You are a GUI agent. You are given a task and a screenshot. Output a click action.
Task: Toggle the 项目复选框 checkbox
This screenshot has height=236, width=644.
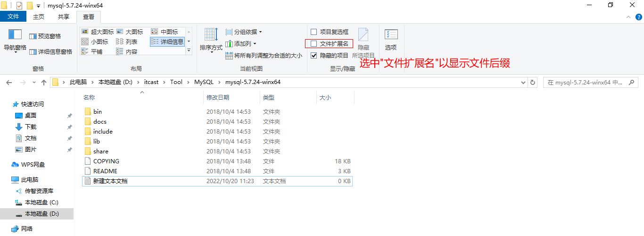coord(314,32)
